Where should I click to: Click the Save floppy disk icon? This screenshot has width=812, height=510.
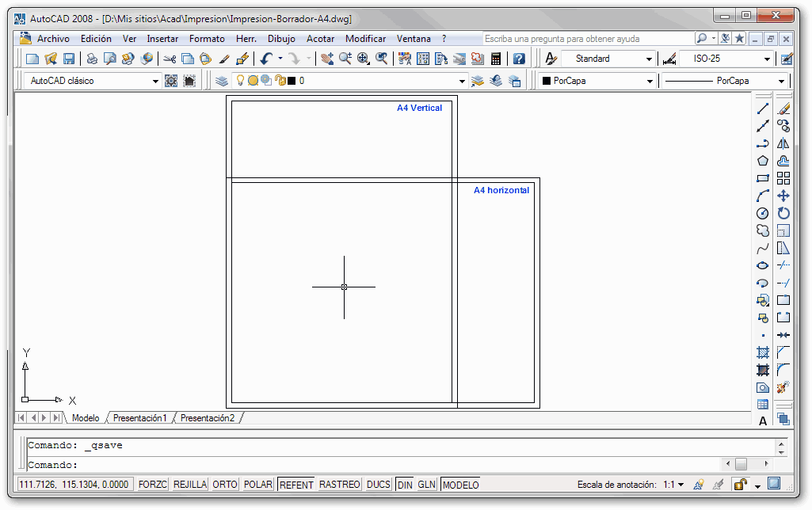(x=69, y=59)
